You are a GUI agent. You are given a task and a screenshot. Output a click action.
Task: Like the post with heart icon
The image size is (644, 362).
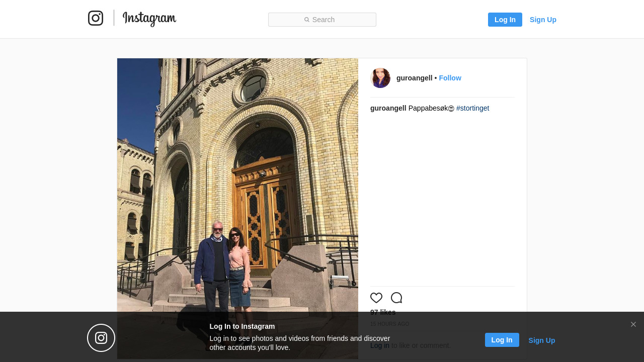tap(376, 298)
